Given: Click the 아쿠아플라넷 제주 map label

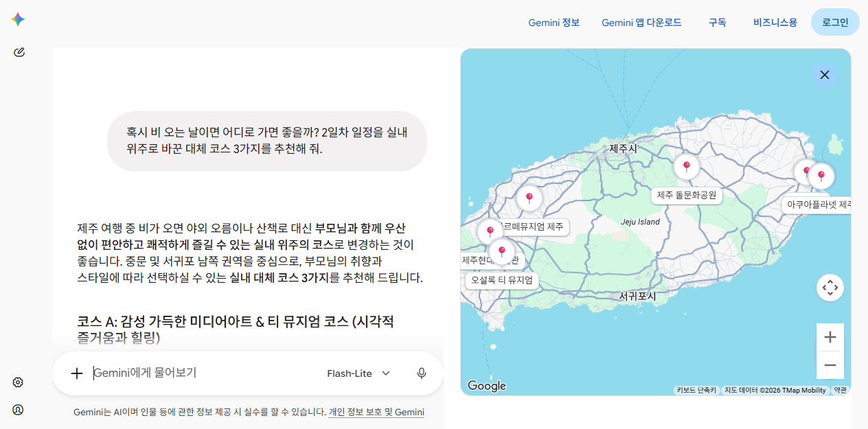Looking at the screenshot, I should point(817,205).
